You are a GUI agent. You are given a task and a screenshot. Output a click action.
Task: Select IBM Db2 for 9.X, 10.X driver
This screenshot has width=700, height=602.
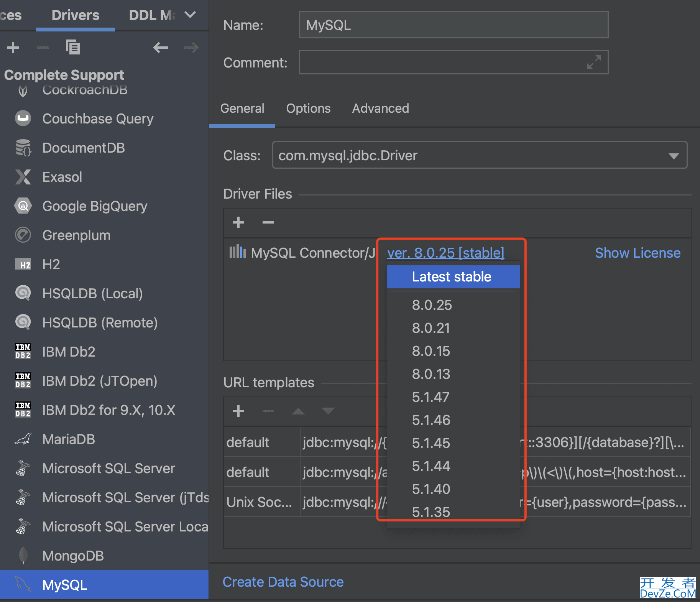point(104,410)
